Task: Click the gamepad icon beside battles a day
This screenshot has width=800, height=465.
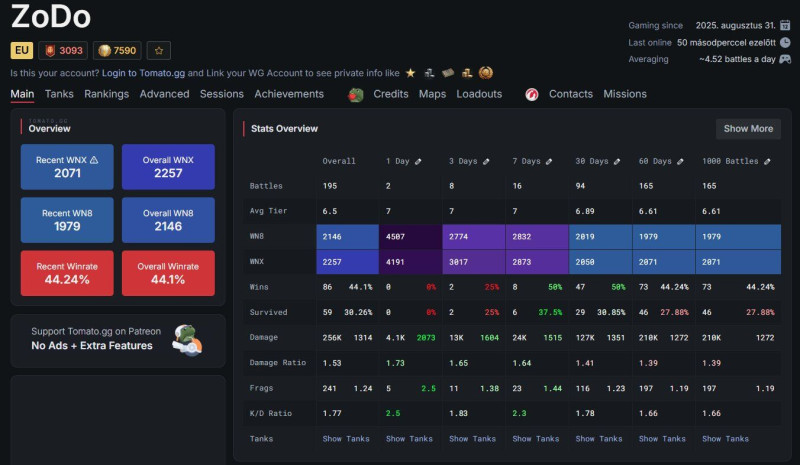Action: click(785, 59)
